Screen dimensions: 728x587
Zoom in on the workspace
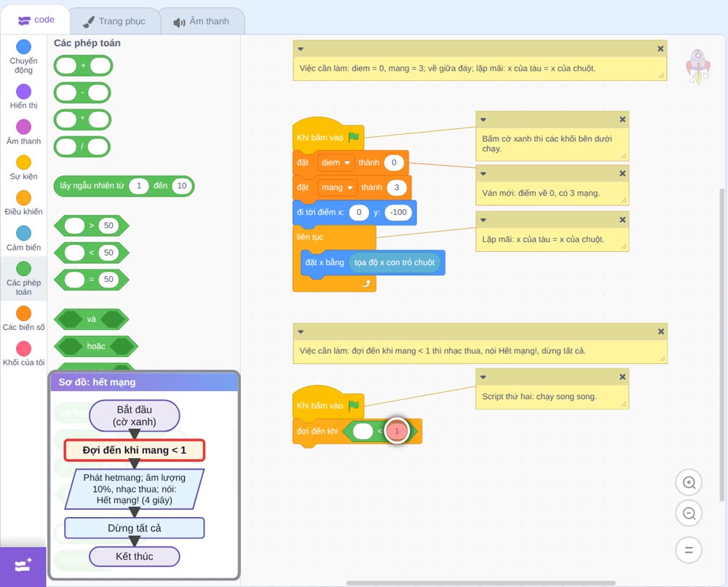689,483
